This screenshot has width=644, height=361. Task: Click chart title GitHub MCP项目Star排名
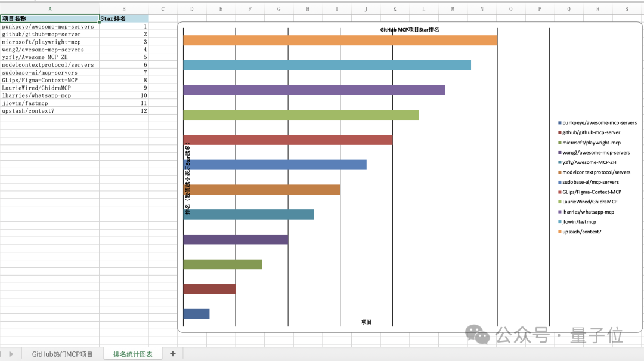click(410, 30)
